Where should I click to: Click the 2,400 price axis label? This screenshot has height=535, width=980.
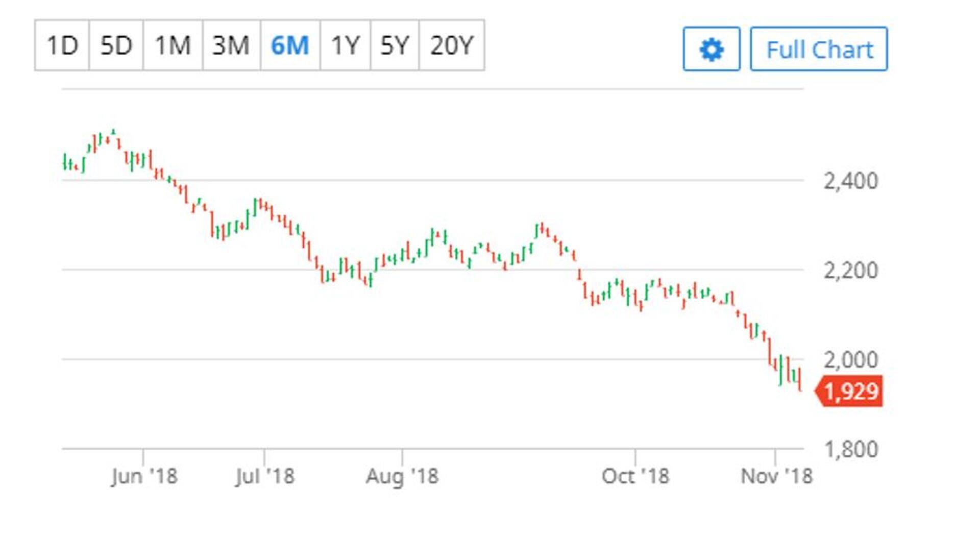coord(850,181)
